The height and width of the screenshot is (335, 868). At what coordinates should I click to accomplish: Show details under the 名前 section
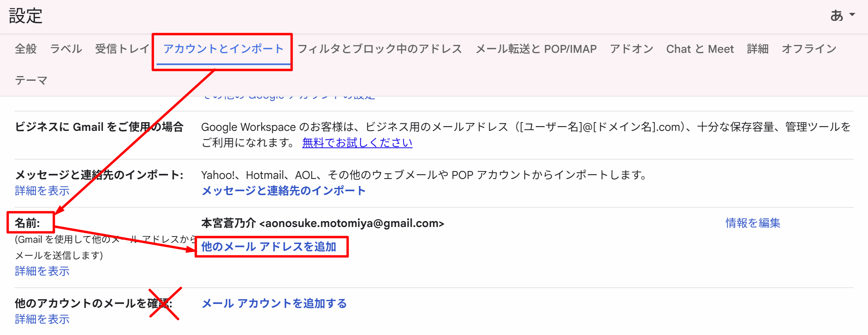coord(42,271)
